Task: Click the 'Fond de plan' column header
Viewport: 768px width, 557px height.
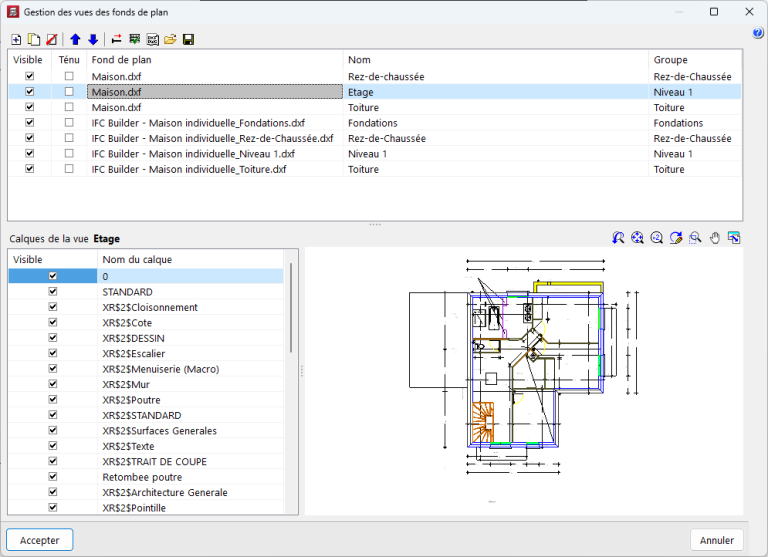Action: point(215,60)
